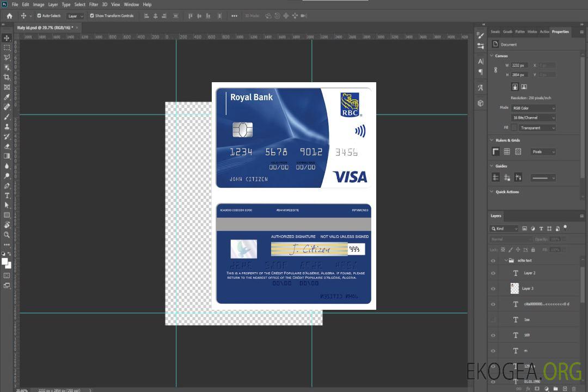Screen dimensions: 588x392
Task: Open the Auto-Select Layer dropdown
Action: tap(75, 16)
